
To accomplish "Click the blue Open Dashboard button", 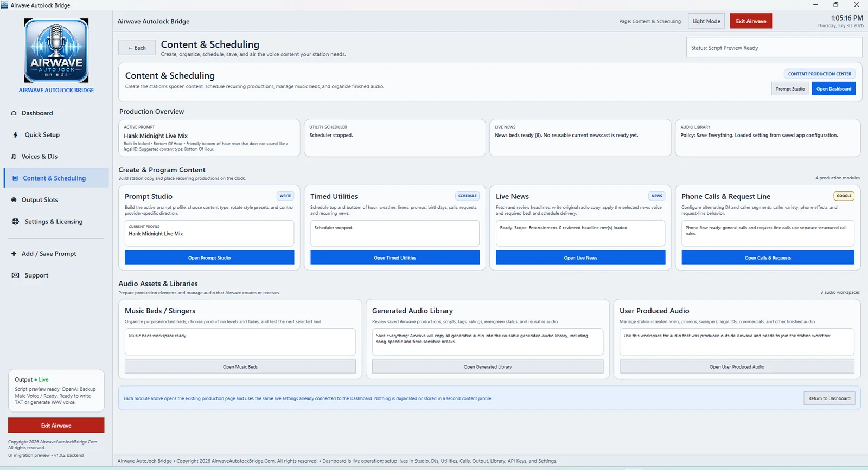I will point(834,89).
